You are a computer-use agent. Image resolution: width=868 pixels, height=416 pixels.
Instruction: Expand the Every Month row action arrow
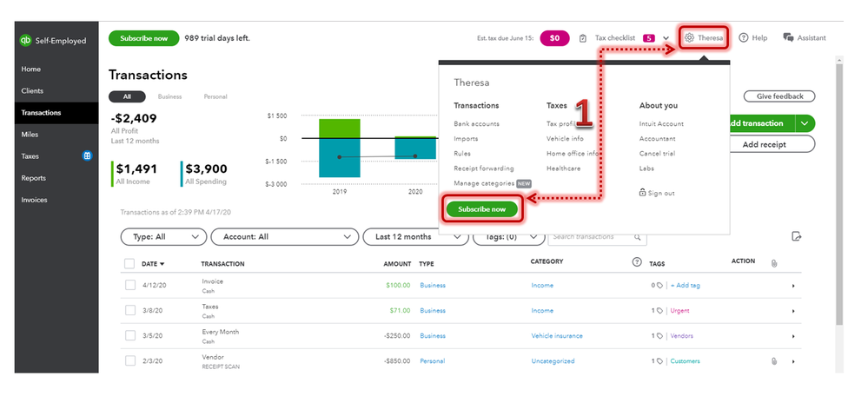coord(793,336)
